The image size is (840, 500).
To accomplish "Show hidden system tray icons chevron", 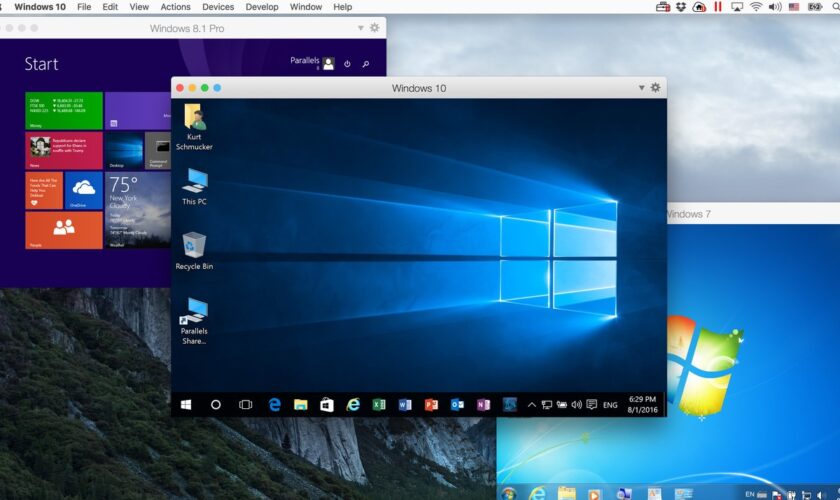I will pyautogui.click(x=531, y=405).
